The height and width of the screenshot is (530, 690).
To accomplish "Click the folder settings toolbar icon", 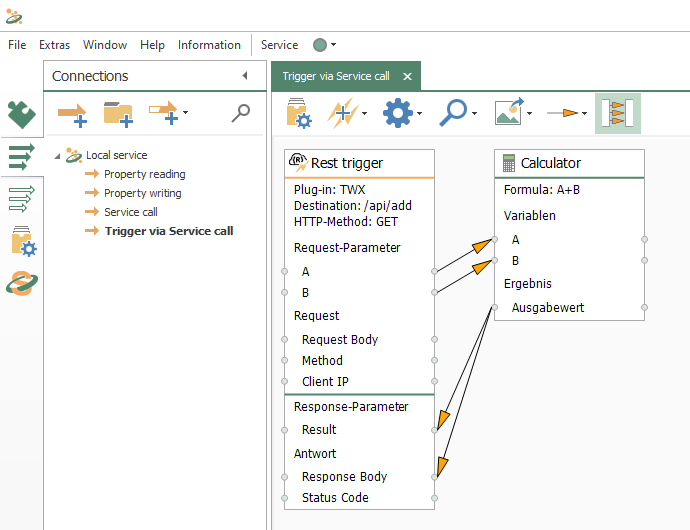I will (x=300, y=113).
